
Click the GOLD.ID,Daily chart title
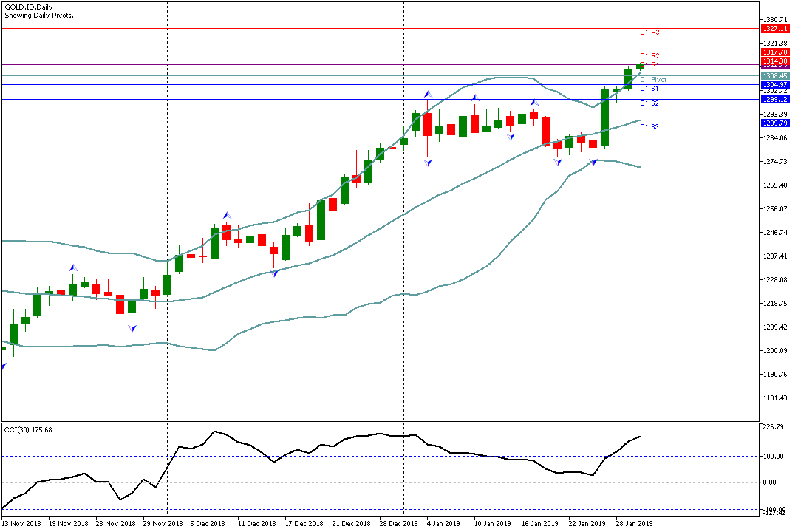click(29, 7)
